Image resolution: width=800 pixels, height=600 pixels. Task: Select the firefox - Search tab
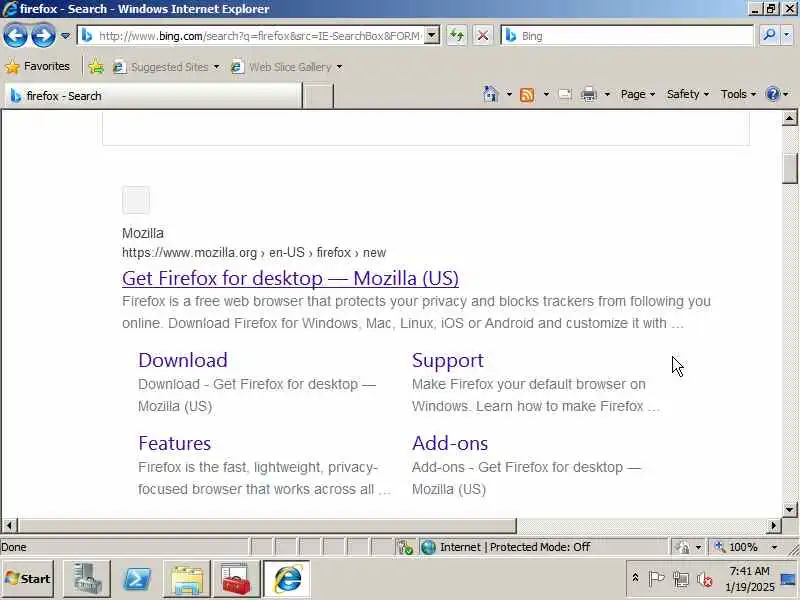153,96
